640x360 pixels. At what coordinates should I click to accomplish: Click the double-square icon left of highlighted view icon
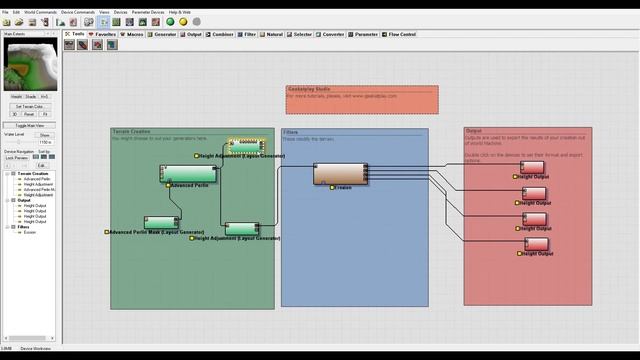tap(89, 22)
